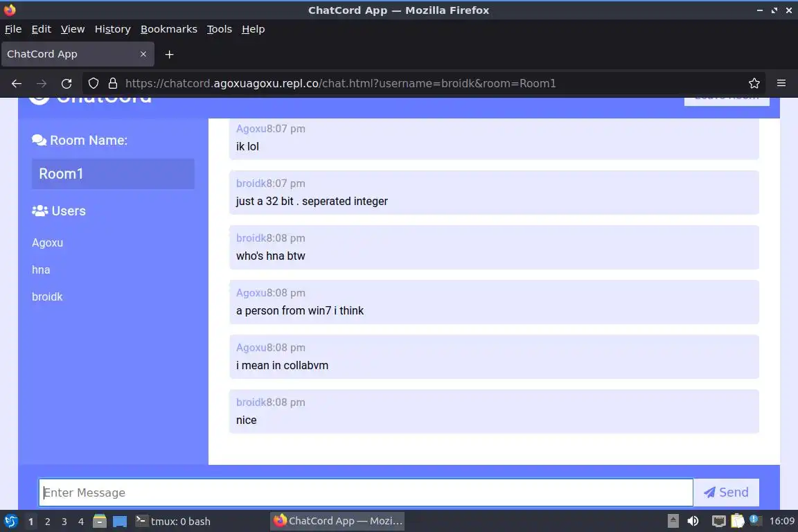Go back using browser back arrow
Image resolution: width=798 pixels, height=532 pixels.
coord(17,84)
